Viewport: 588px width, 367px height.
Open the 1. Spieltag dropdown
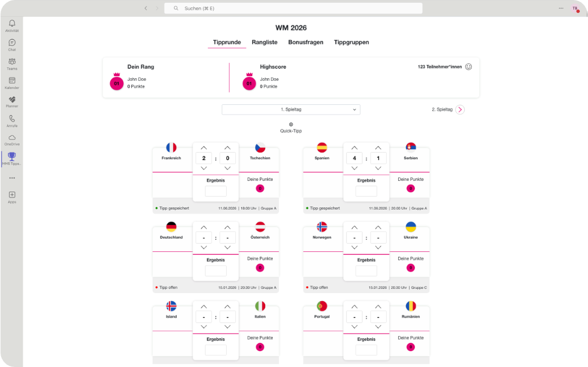291,110
